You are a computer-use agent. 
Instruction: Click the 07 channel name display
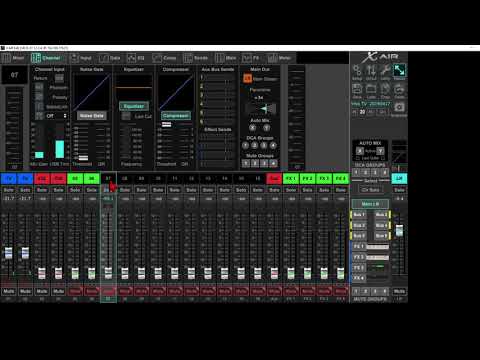[x=14, y=75]
